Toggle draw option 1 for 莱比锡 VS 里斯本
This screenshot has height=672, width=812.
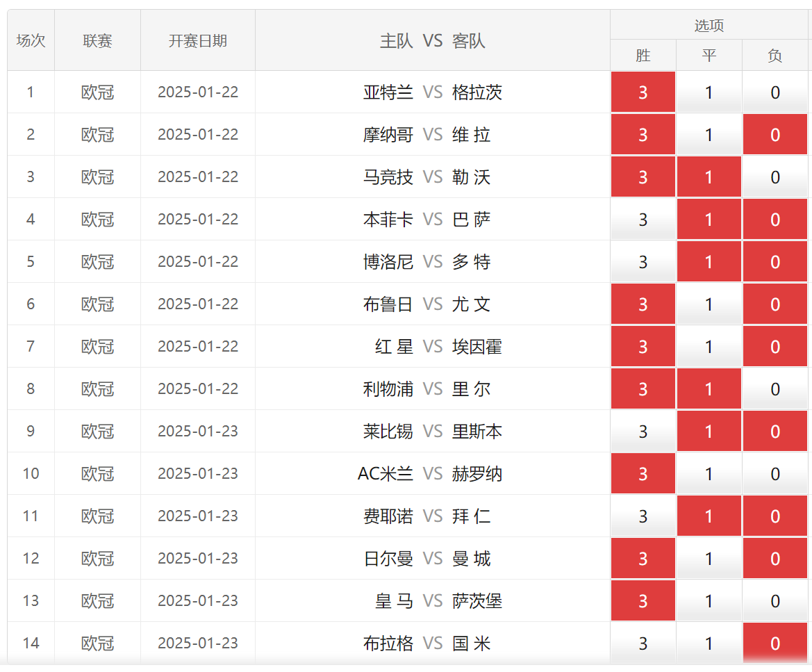pyautogui.click(x=709, y=432)
